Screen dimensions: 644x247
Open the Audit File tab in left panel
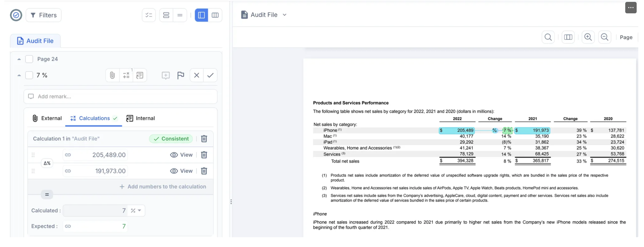point(35,41)
